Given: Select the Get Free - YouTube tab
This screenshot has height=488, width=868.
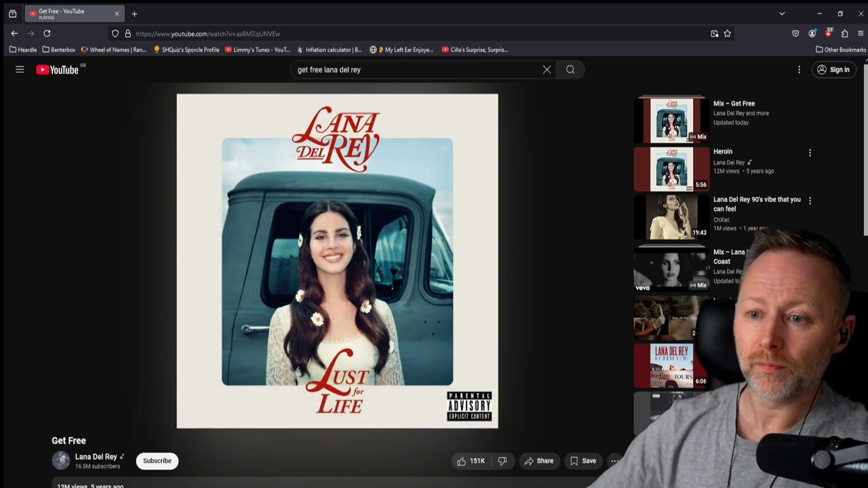Looking at the screenshot, I should pos(75,14).
